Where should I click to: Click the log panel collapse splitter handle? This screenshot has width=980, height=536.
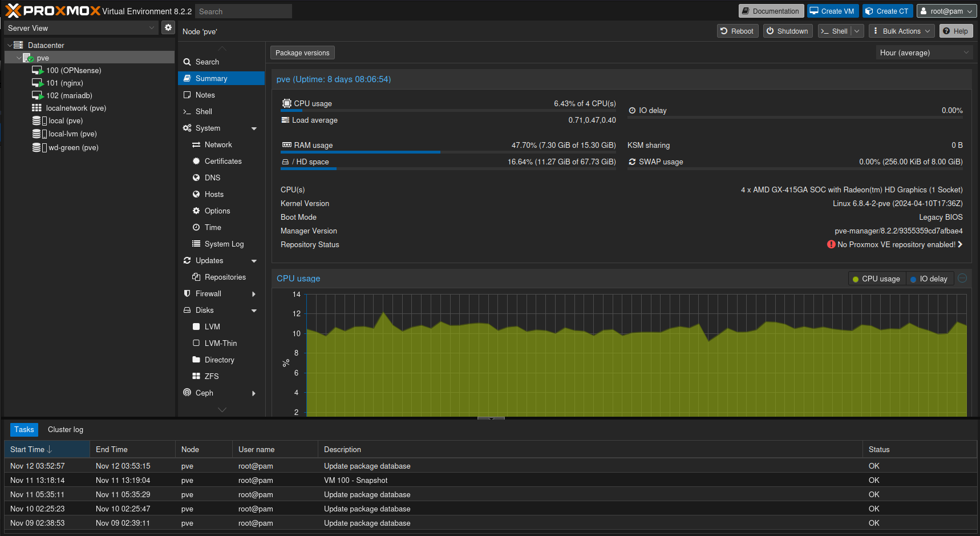point(491,418)
